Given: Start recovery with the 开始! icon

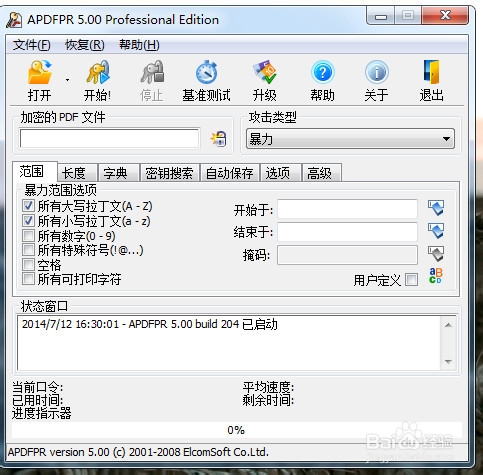Looking at the screenshot, I should point(97,72).
